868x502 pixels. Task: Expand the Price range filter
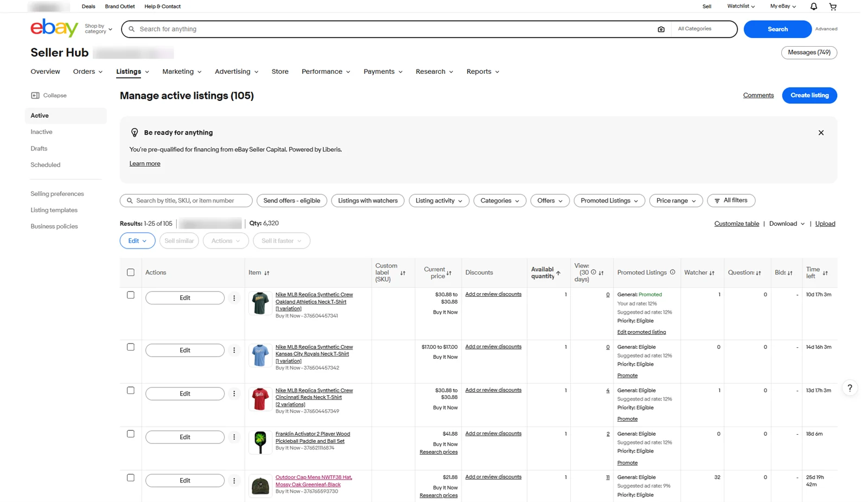point(676,201)
